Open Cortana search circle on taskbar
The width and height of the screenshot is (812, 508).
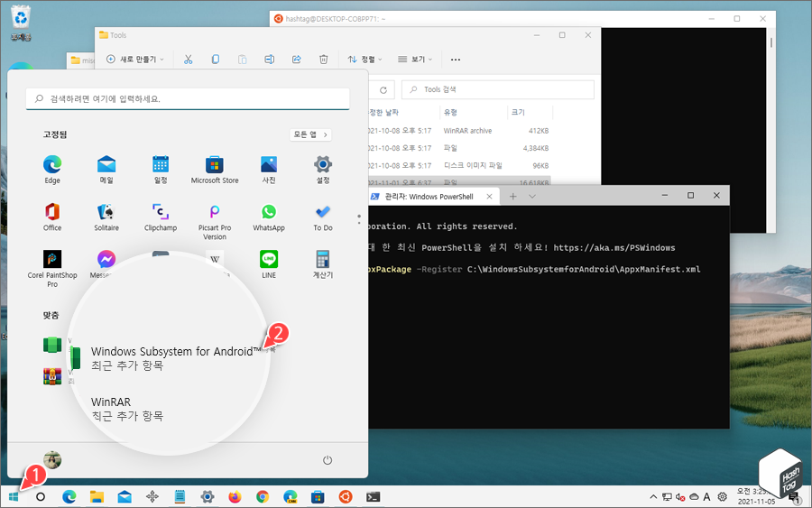(x=41, y=497)
